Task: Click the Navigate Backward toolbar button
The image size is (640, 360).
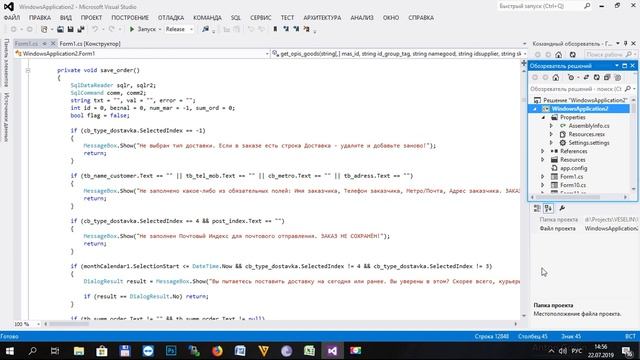Action: tap(13, 29)
